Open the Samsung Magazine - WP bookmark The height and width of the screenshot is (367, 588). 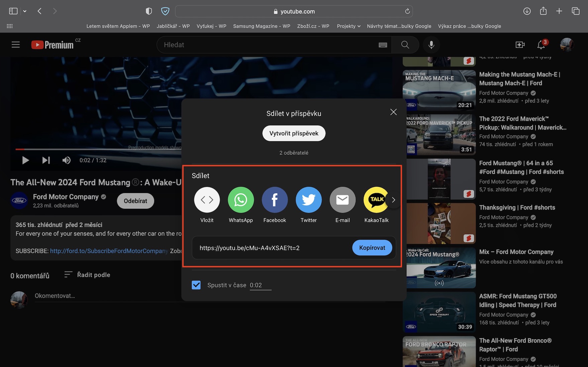[x=262, y=26]
